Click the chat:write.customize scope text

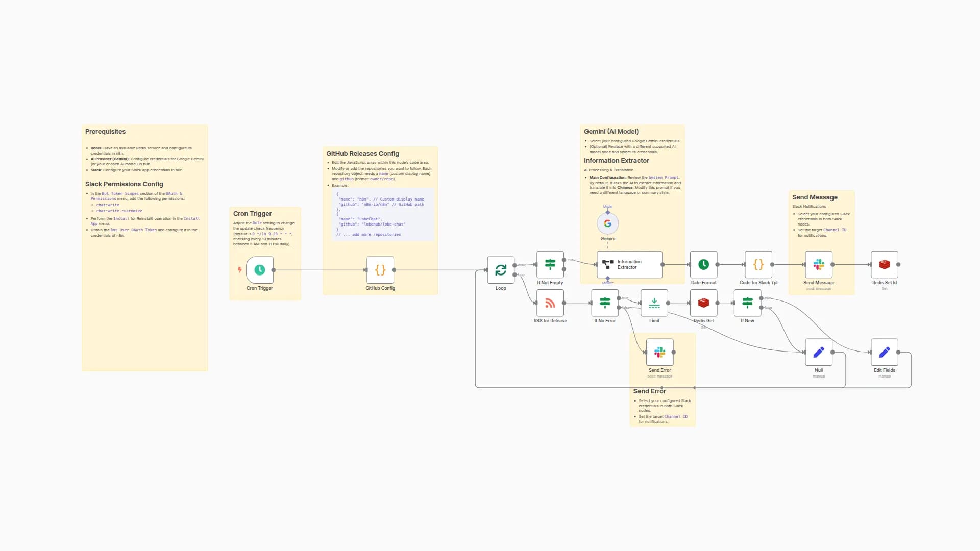(119, 211)
